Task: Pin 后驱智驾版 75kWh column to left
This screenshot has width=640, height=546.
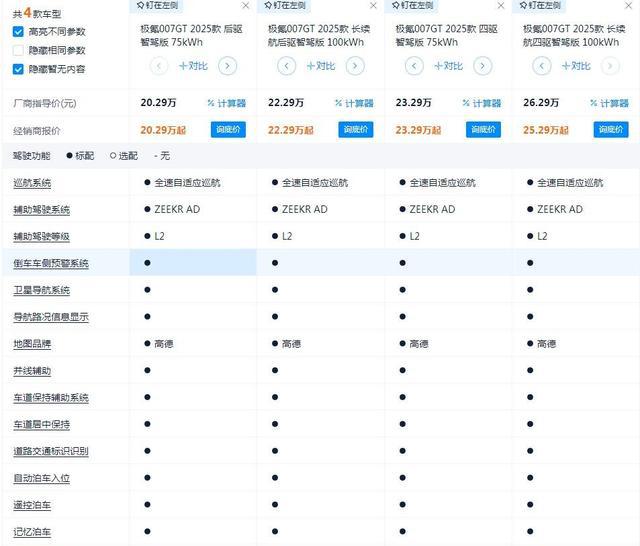Action: coord(158,5)
